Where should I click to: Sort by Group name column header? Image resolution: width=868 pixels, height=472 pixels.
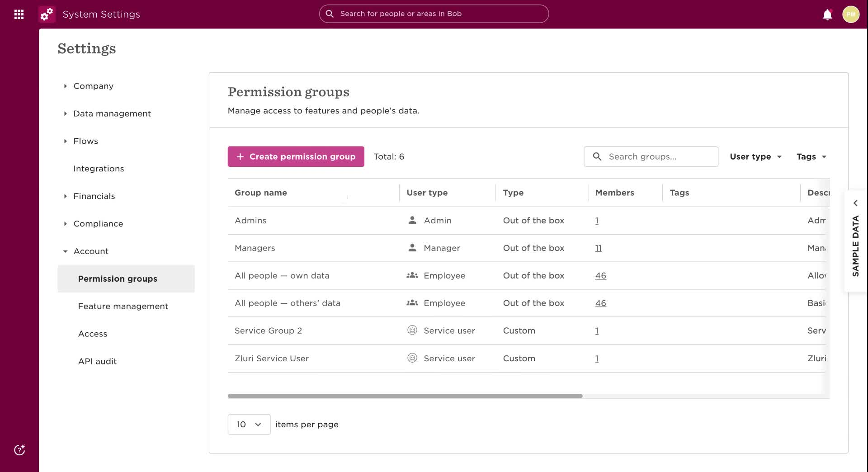click(261, 193)
